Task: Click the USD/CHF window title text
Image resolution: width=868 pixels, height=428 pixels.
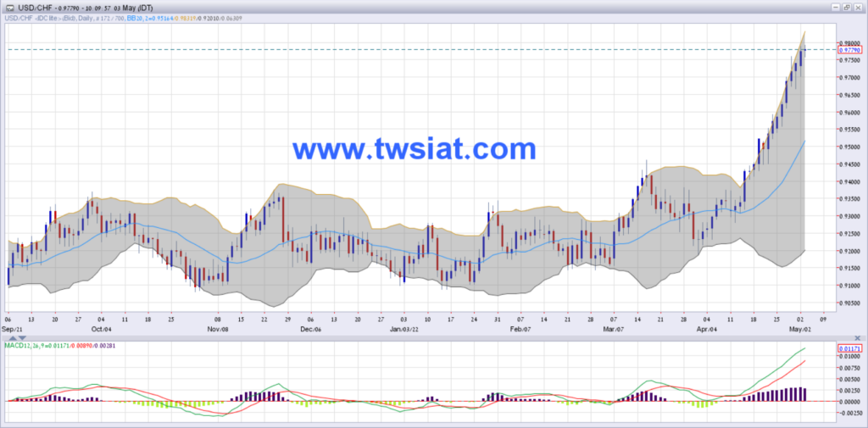Action: click(86, 8)
